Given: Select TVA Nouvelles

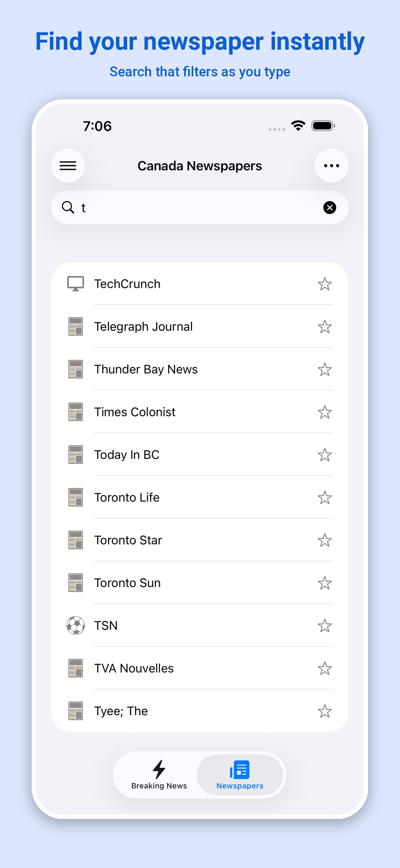Looking at the screenshot, I should click(200, 668).
